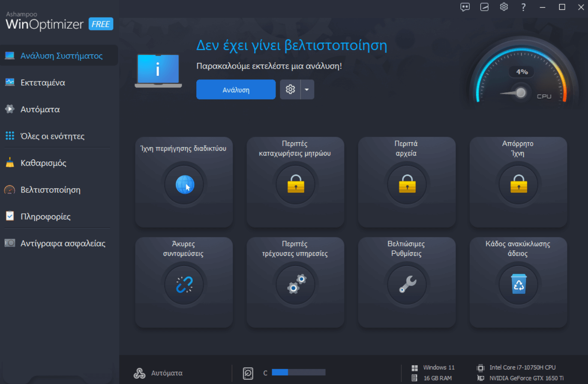Click the Αυτόματα icon in the bottom bar
The image size is (588, 384).
pyautogui.click(x=139, y=373)
